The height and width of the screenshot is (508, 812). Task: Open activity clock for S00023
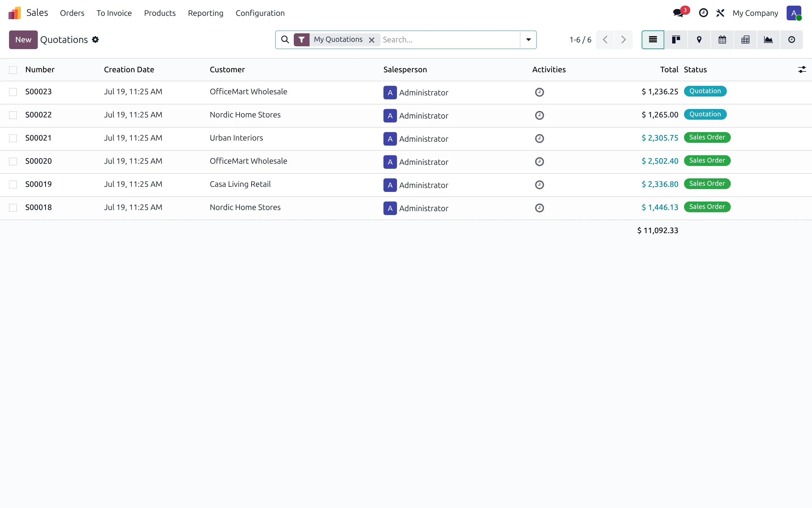(539, 92)
